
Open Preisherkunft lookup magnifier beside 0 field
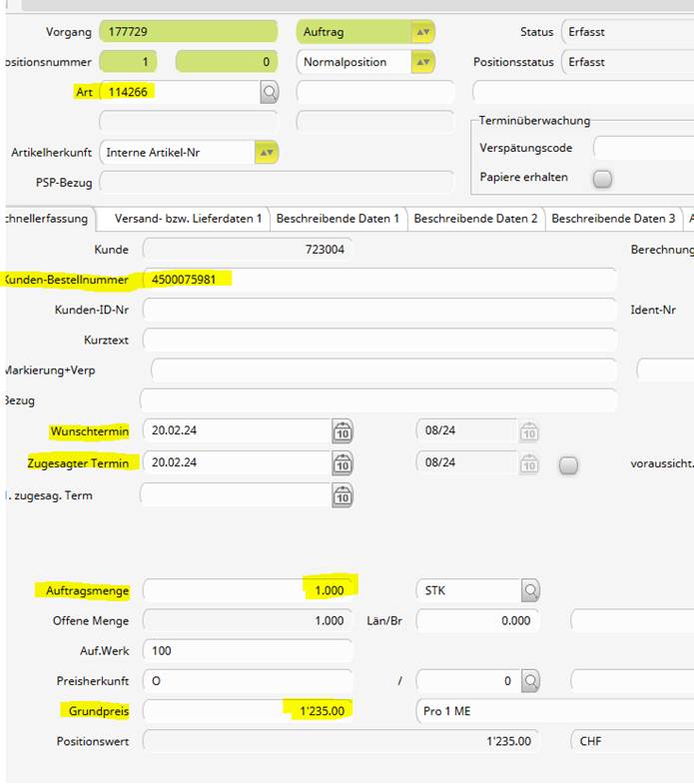point(530,681)
